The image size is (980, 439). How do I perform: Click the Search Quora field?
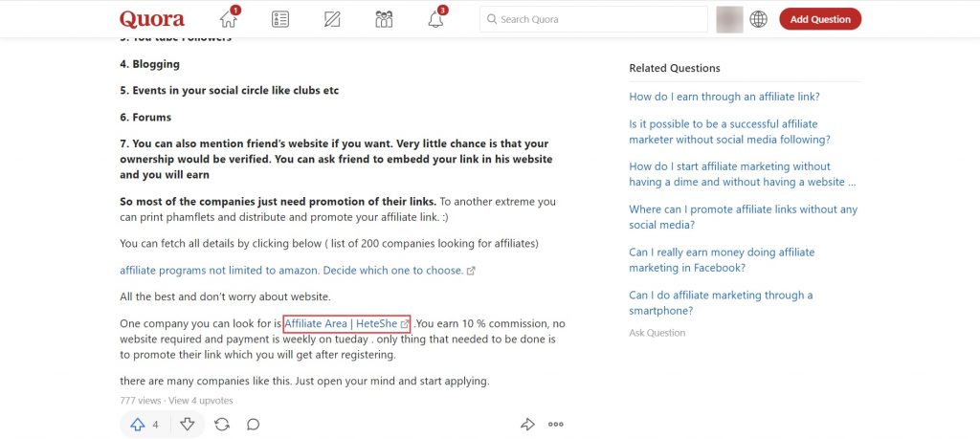pos(593,19)
